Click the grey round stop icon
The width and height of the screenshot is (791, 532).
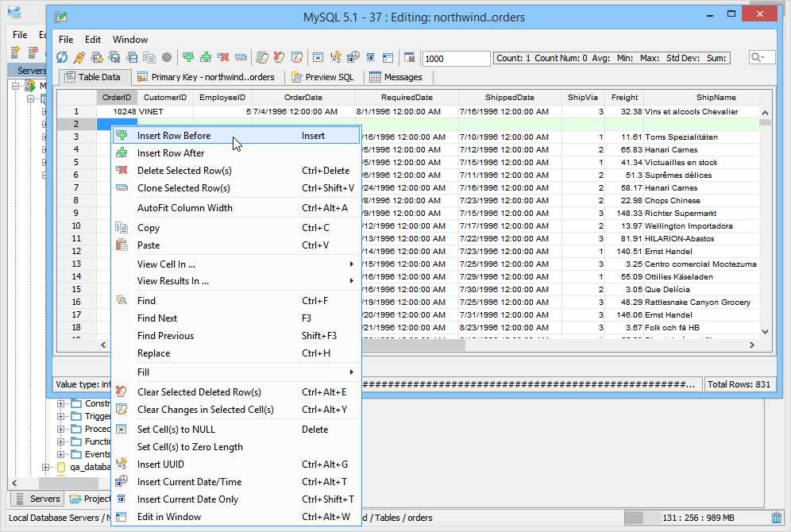click(167, 57)
